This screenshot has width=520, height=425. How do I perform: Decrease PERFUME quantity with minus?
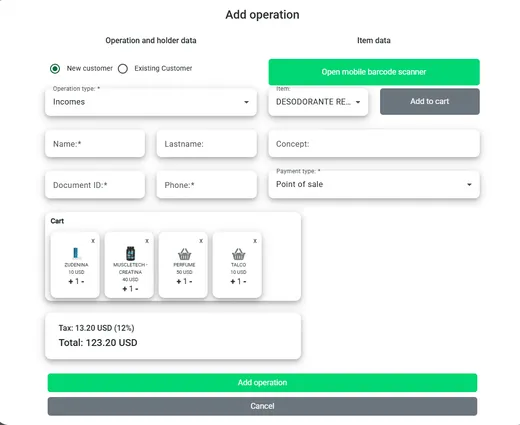pos(190,282)
